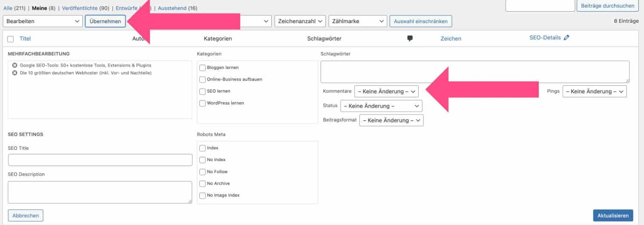
Task: Click the comments bubble column icon
Action: click(x=410, y=39)
